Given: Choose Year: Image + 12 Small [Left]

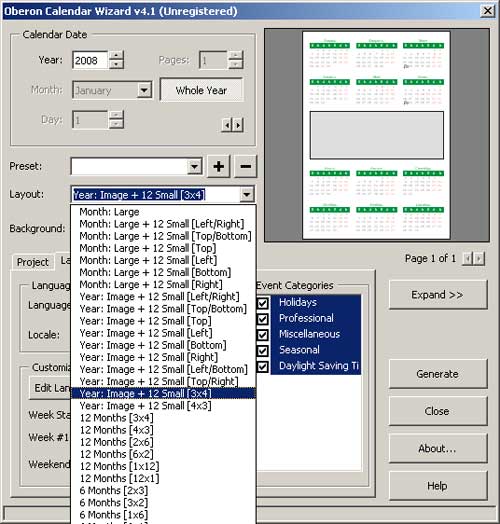Looking at the screenshot, I should tap(163, 333).
